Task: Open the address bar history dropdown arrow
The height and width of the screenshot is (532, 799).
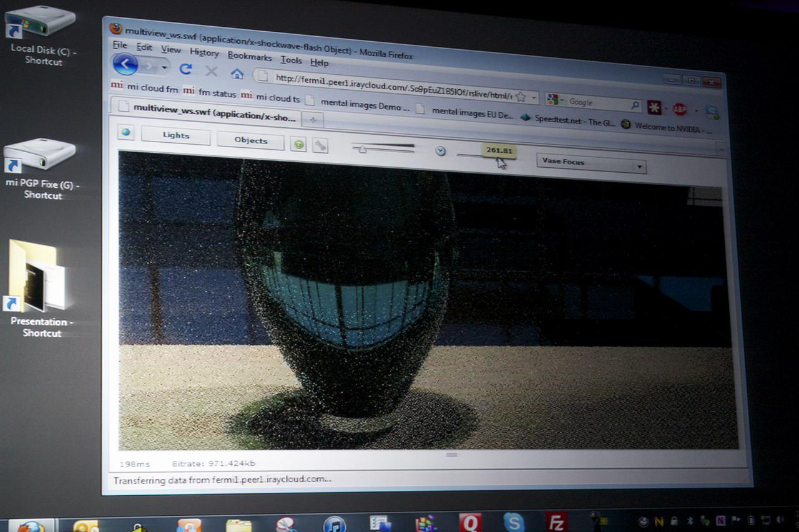Action: coord(534,99)
